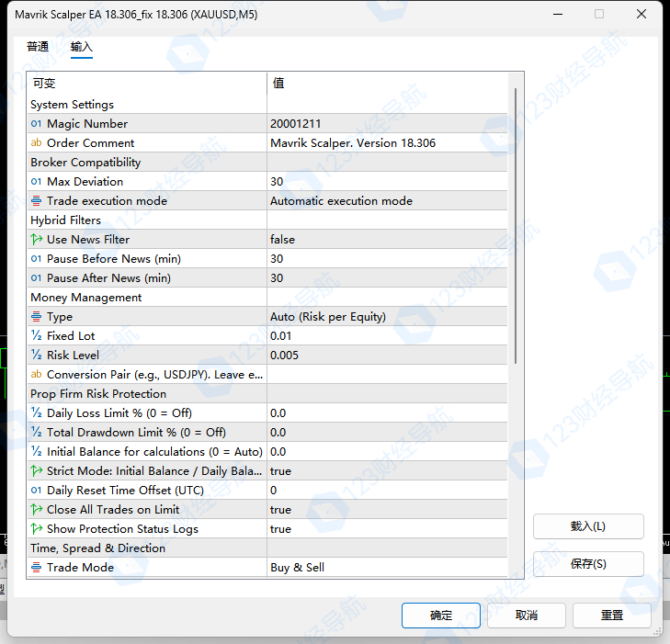Click the integer icon beside Pause After News
The height and width of the screenshot is (644, 670).
37,278
